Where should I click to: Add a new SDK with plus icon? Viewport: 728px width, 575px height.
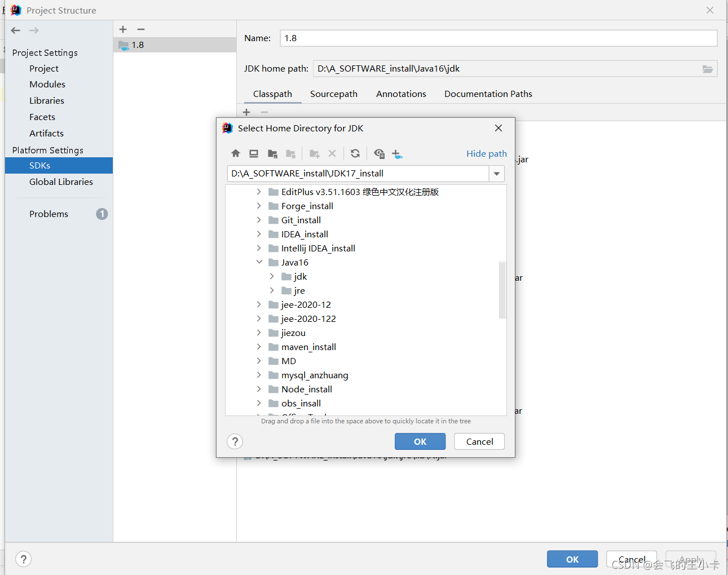coord(123,29)
